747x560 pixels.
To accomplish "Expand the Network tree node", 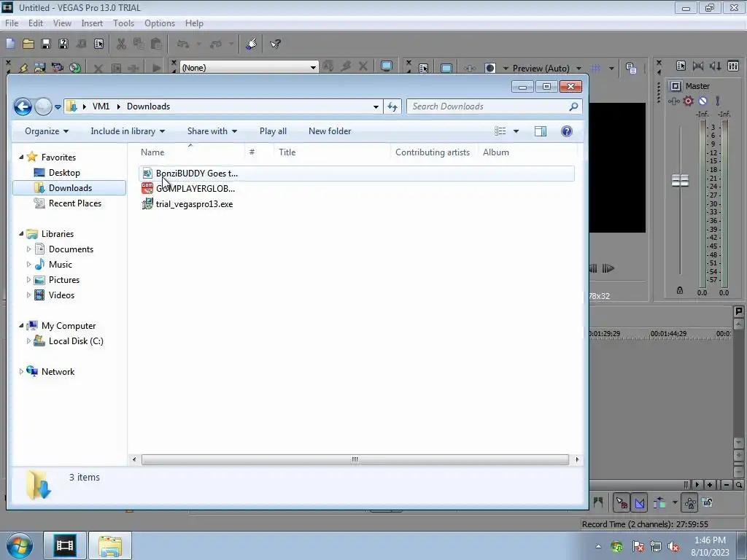I will coord(21,371).
